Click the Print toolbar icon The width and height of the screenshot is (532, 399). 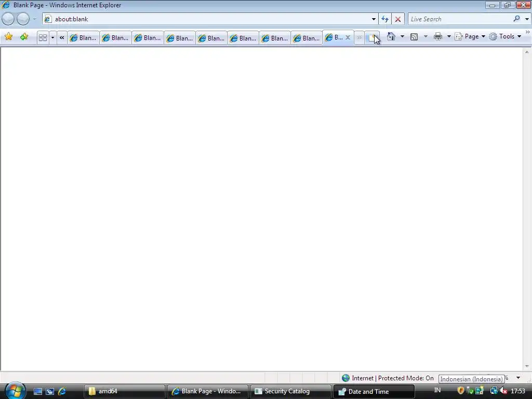tap(438, 36)
